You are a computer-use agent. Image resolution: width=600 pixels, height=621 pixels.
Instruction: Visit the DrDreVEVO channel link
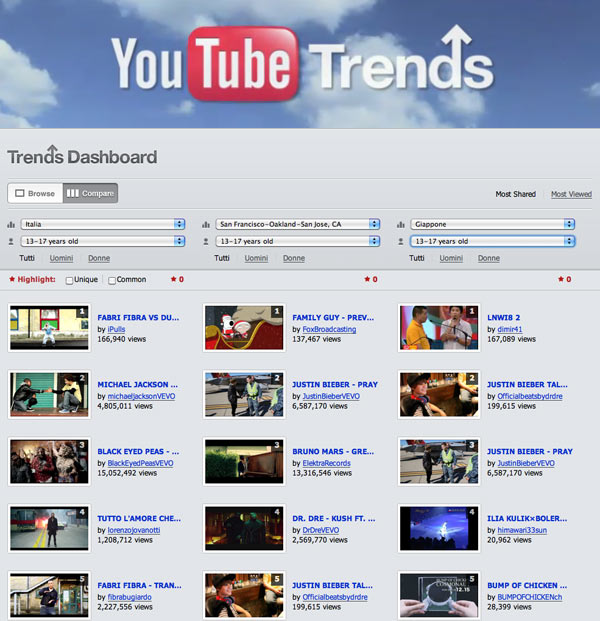point(321,530)
